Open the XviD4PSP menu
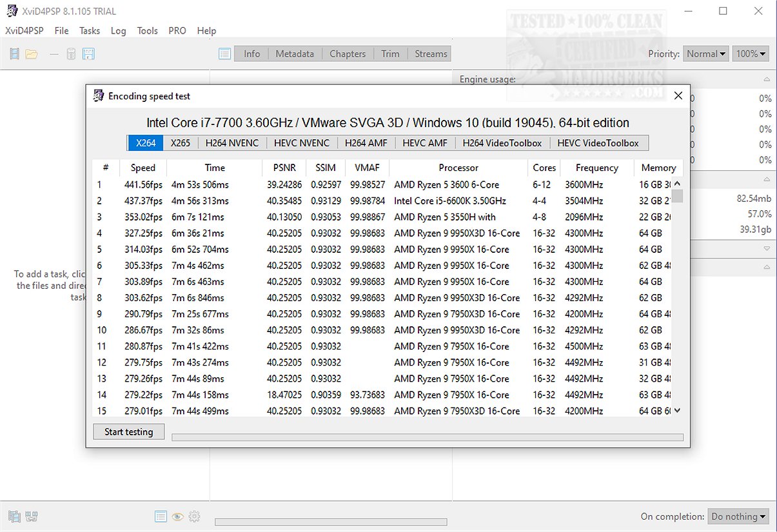 tap(24, 30)
